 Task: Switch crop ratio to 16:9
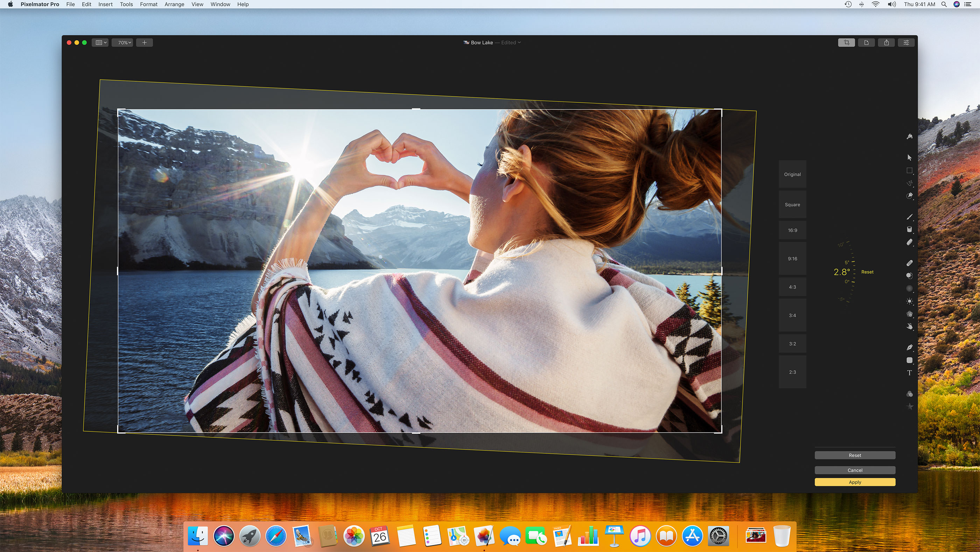pyautogui.click(x=792, y=230)
